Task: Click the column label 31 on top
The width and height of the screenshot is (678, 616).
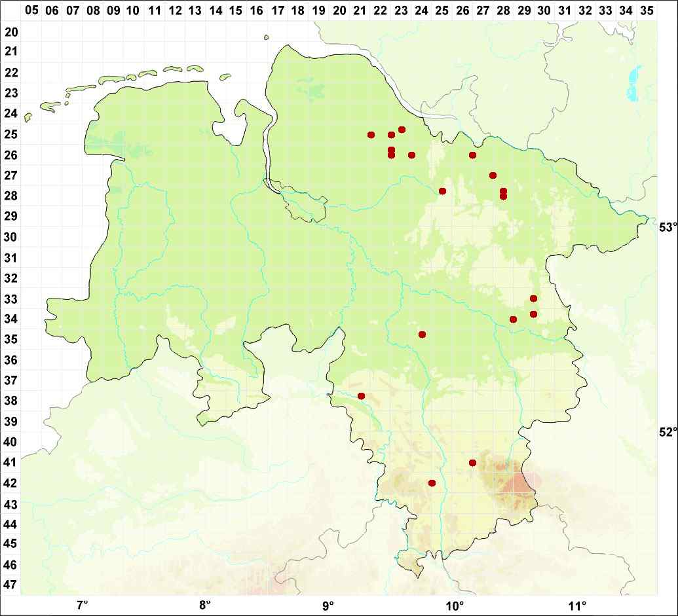Action: 565,10
